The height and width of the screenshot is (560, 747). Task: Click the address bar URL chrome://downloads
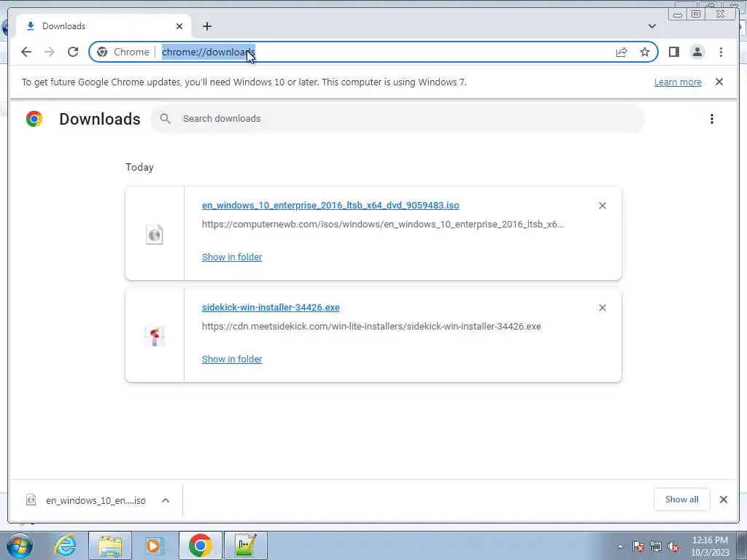tap(209, 52)
